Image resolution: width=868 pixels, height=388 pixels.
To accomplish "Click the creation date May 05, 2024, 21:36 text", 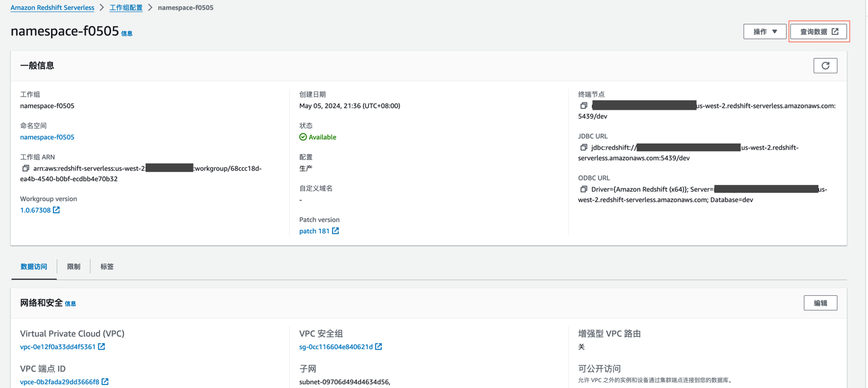I will click(x=350, y=105).
